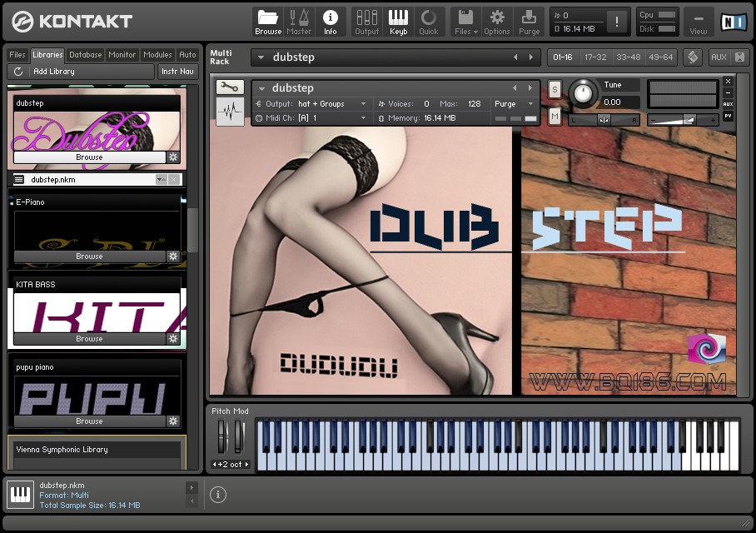This screenshot has width=756, height=533.
Task: Open the Auto tab
Action: (x=187, y=54)
